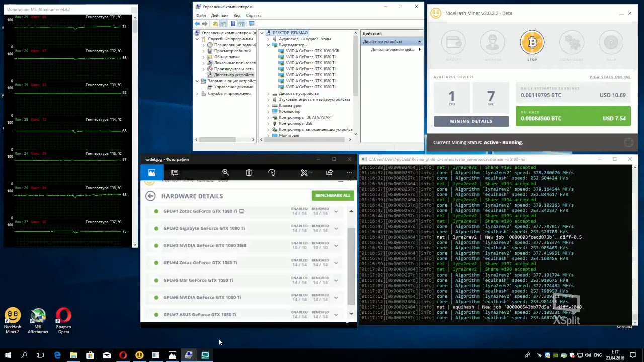644x362 pixels.
Task: Click Forward arrow in Computer Management toolbar
Action: (x=205, y=24)
